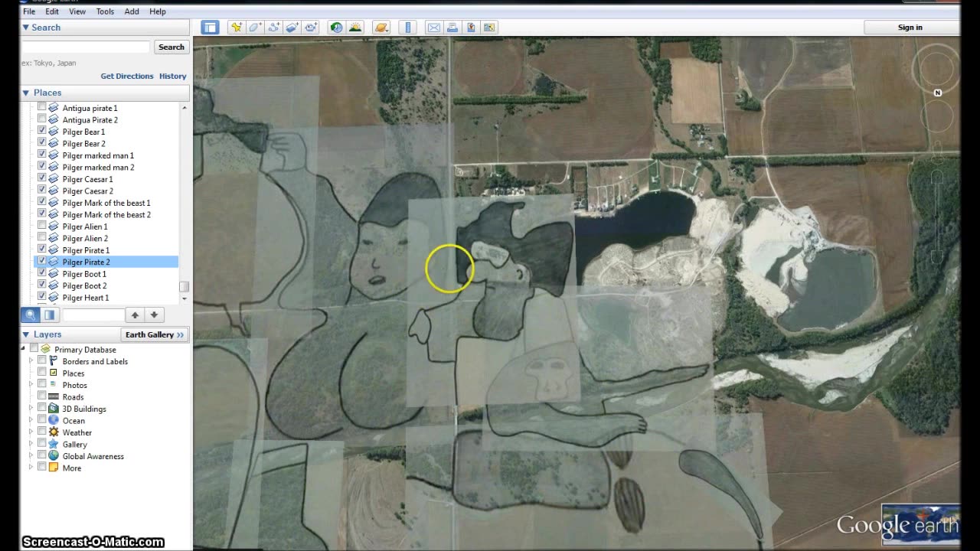980x551 pixels.
Task: Uncheck the Pilger Bear 1 checkbox
Action: click(42, 132)
